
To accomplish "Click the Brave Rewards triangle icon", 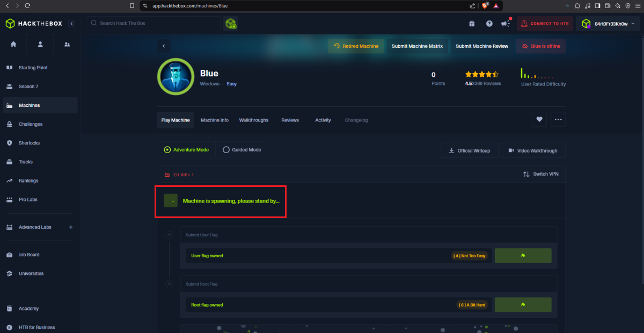I will click(496, 6).
